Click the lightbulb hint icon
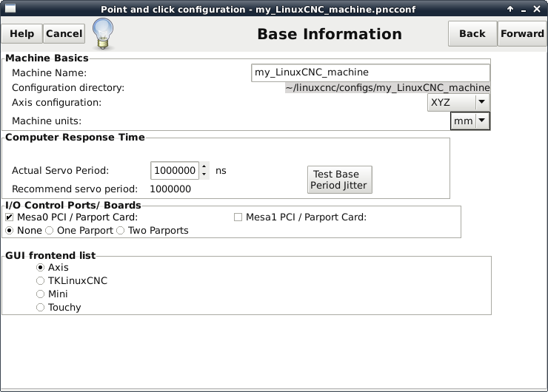Viewport: 548px width, 392px height. coord(102,33)
